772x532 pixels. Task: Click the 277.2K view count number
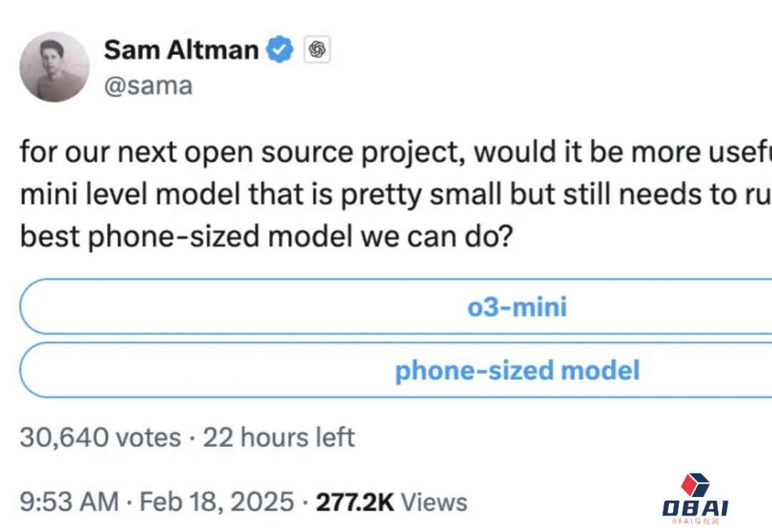coord(355,503)
